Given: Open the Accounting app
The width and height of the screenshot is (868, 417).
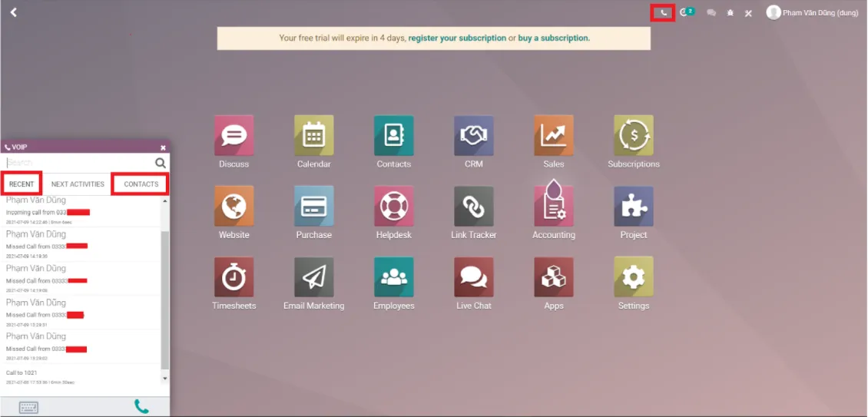Looking at the screenshot, I should (x=554, y=206).
